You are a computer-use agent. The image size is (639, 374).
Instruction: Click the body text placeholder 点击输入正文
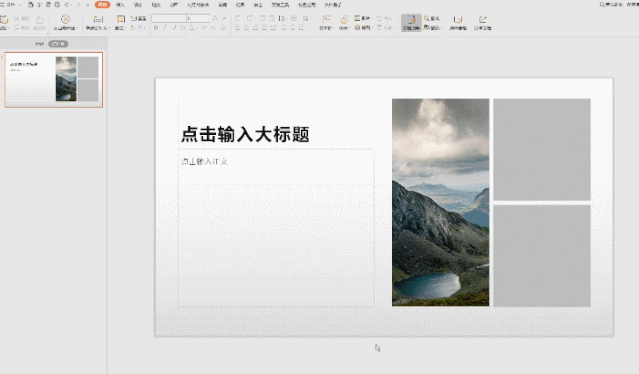point(204,161)
